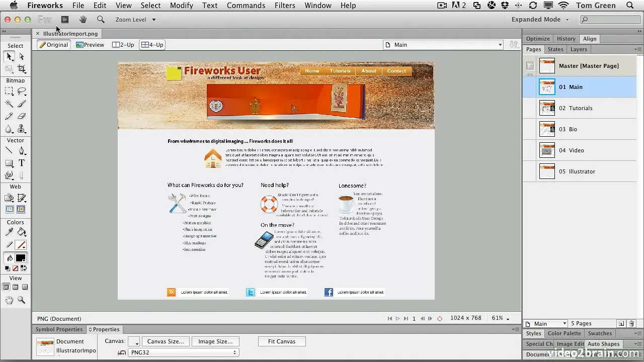Open the Commands menu
This screenshot has width=644, height=362.
[246, 6]
